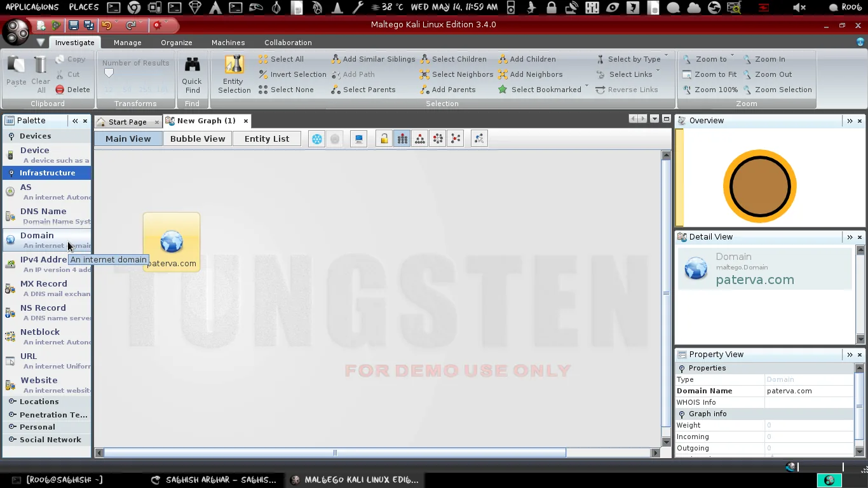Click the graph horizontal scrollbar

tap(335, 453)
